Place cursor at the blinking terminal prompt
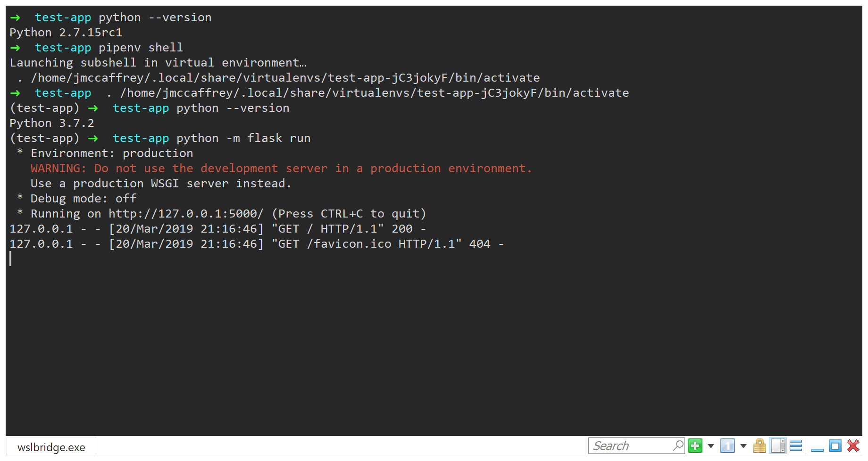The width and height of the screenshot is (868, 461). click(11, 259)
